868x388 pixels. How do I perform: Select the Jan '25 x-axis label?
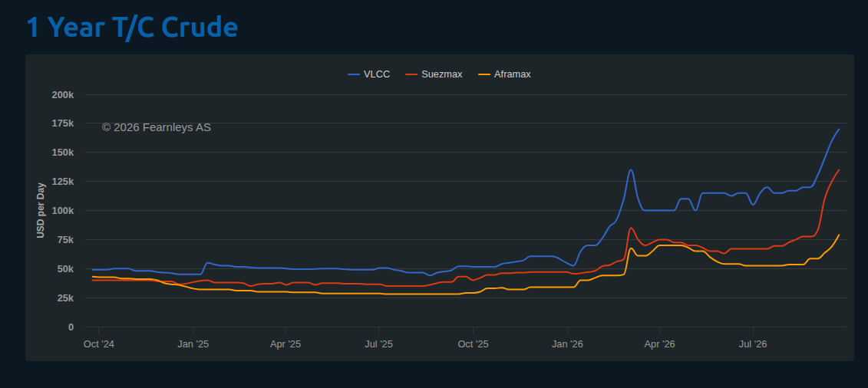pos(193,344)
